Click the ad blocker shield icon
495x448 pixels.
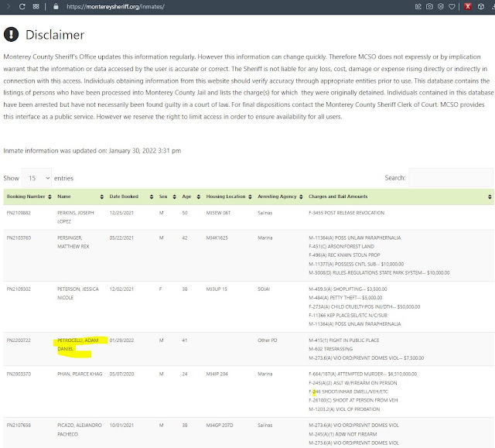[x=441, y=6]
